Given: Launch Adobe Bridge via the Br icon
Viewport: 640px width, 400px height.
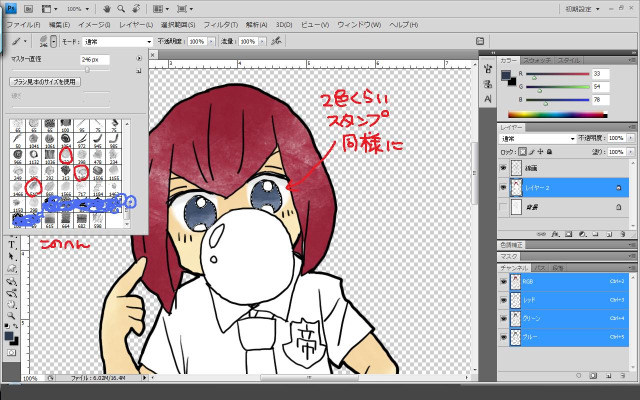Looking at the screenshot, I should (x=28, y=7).
